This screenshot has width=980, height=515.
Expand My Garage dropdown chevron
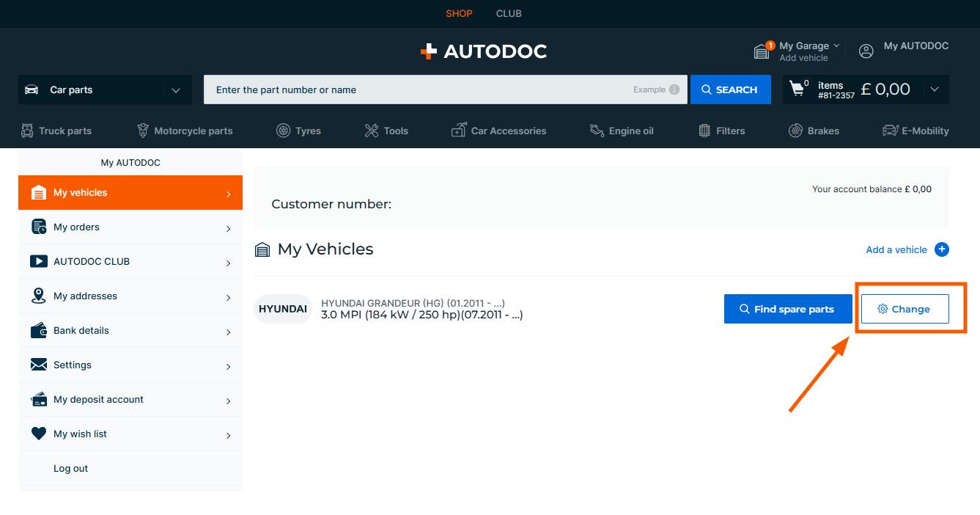pyautogui.click(x=836, y=45)
